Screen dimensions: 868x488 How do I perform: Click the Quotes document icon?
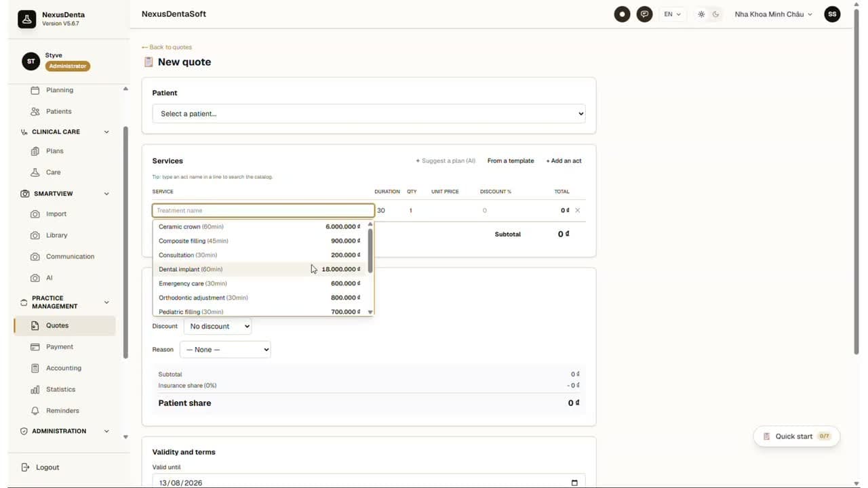click(x=35, y=325)
